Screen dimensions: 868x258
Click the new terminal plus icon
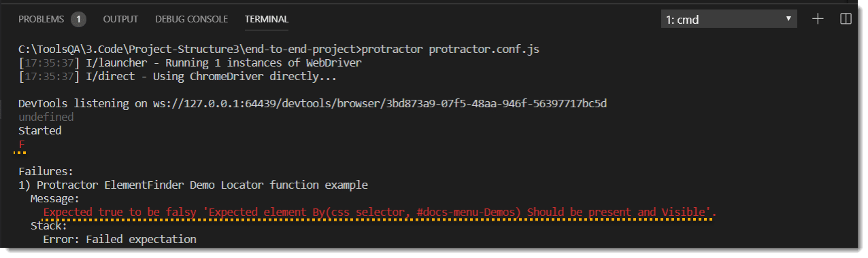(818, 19)
